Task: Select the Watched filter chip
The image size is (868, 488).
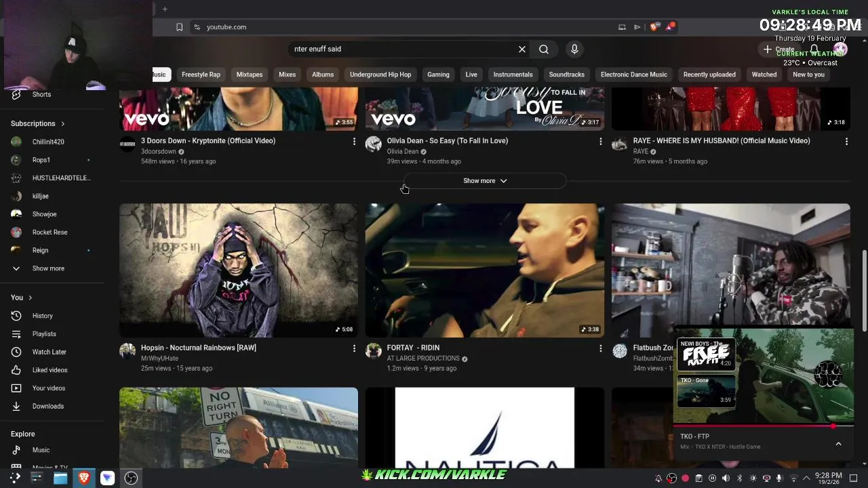Action: click(764, 75)
